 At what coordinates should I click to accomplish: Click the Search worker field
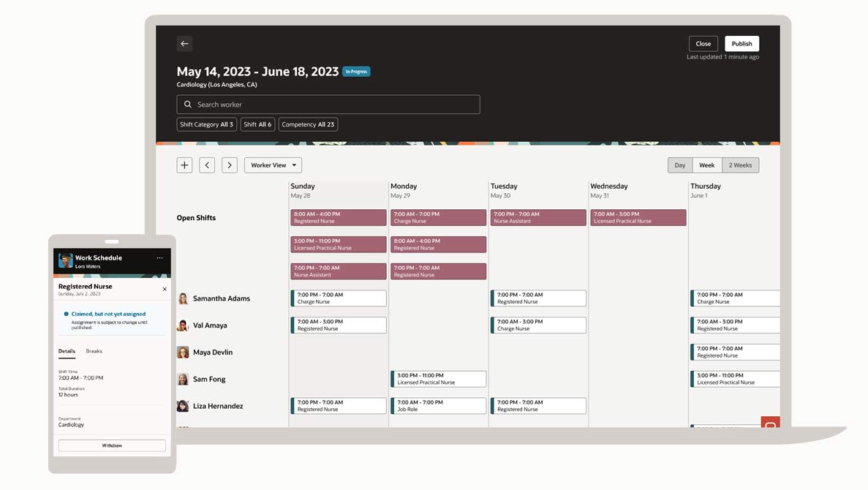(328, 105)
